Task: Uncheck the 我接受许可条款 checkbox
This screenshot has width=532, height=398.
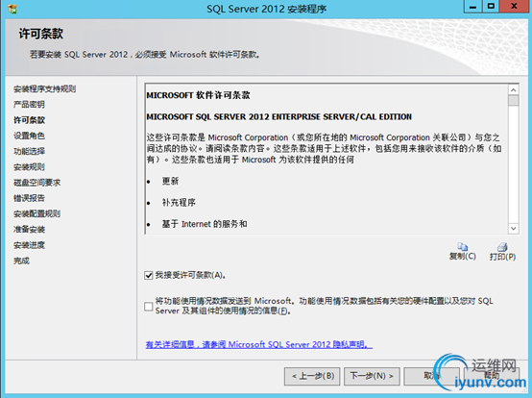Action: click(x=149, y=275)
